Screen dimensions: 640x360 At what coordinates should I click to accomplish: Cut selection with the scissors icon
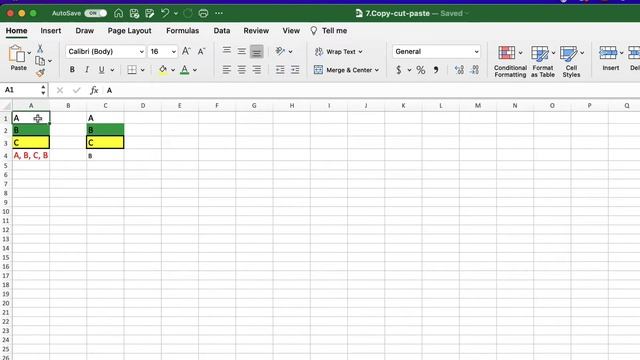click(x=40, y=49)
